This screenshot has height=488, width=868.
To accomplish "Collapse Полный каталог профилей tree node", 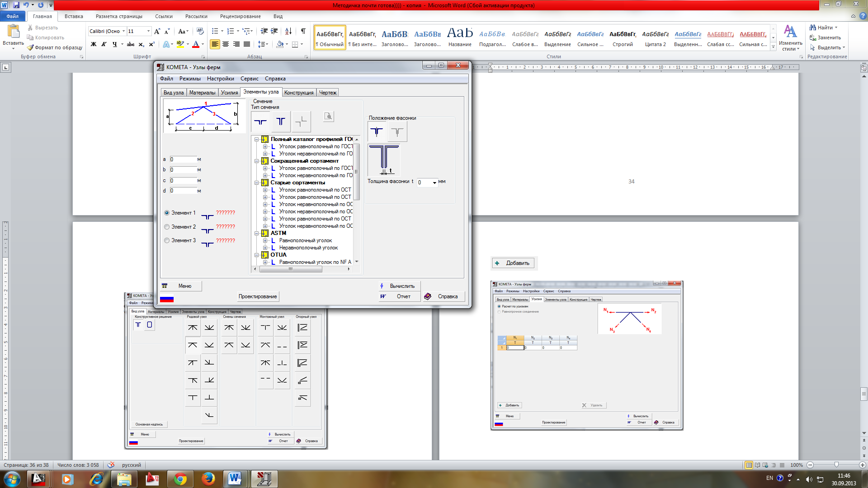I will point(256,139).
